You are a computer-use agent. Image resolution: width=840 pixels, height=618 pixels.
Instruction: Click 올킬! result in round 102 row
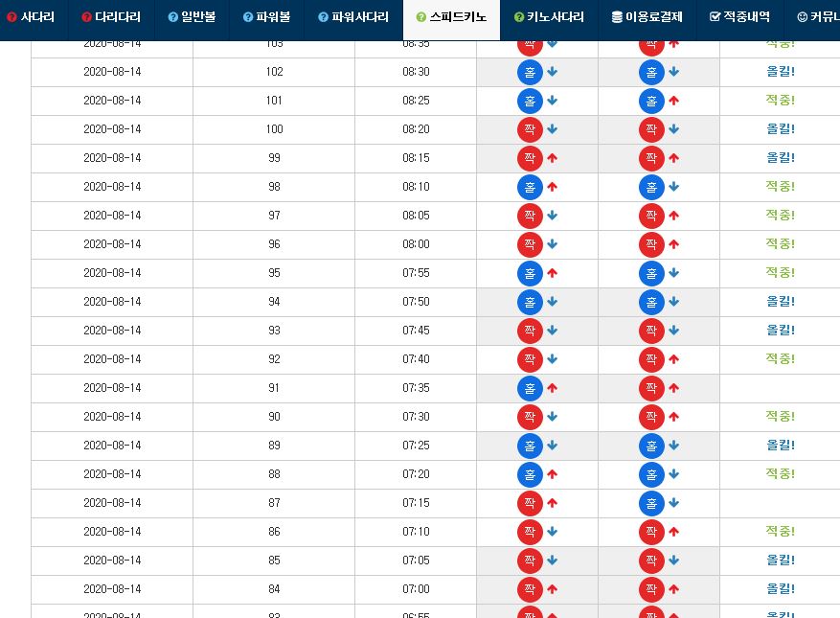(x=781, y=71)
